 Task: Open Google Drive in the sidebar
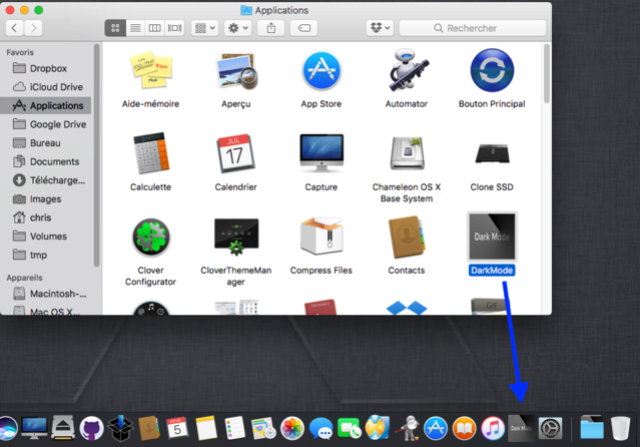coord(46,124)
